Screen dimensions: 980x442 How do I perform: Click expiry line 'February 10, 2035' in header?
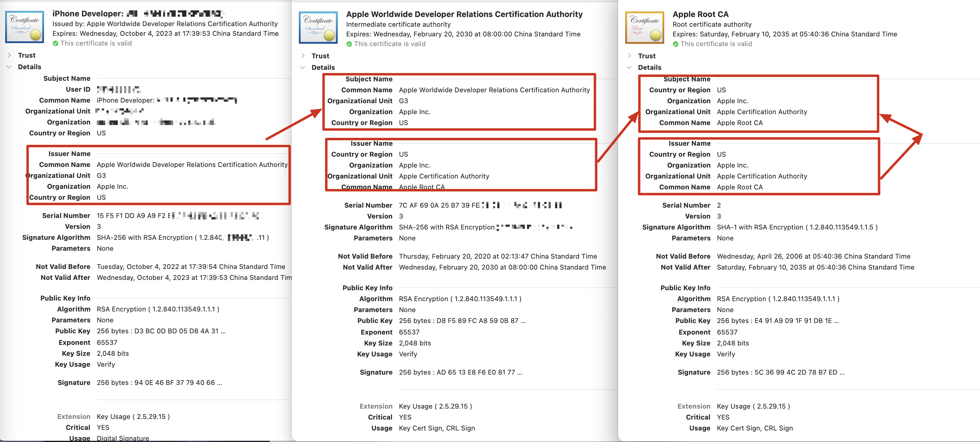pyautogui.click(x=785, y=34)
